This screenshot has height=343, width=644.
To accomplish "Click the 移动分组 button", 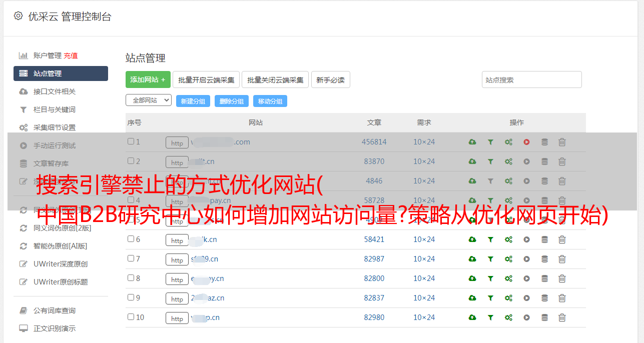I will coord(270,101).
